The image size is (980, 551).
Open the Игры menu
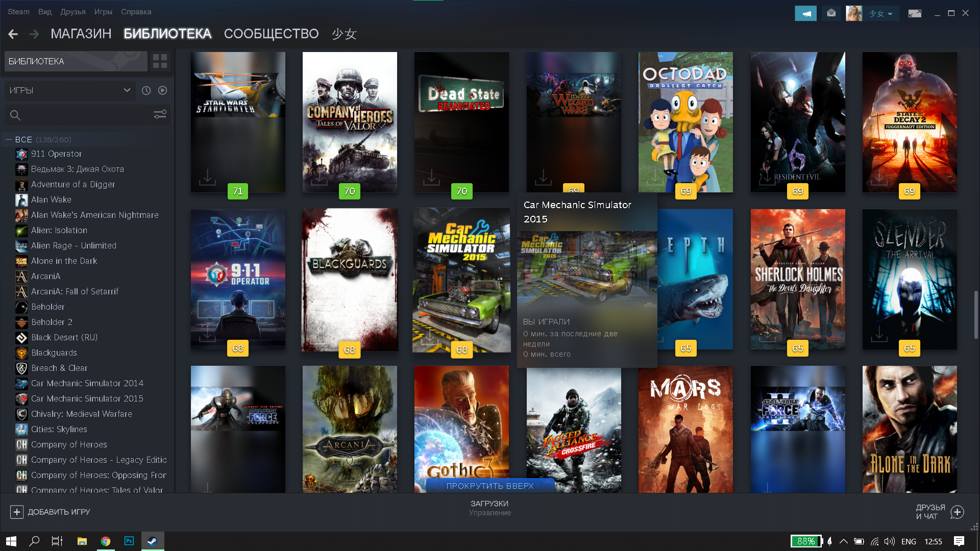[x=103, y=12]
